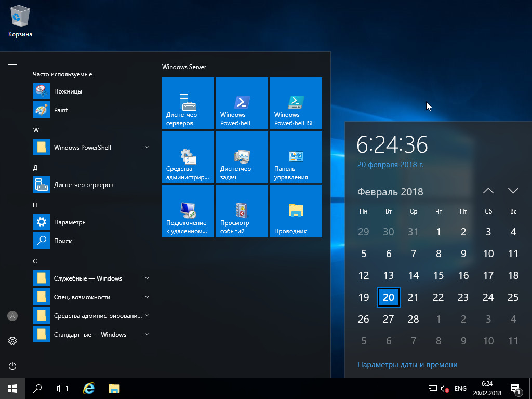Open the Просмотр событий tile
532x399 pixels.
click(242, 211)
